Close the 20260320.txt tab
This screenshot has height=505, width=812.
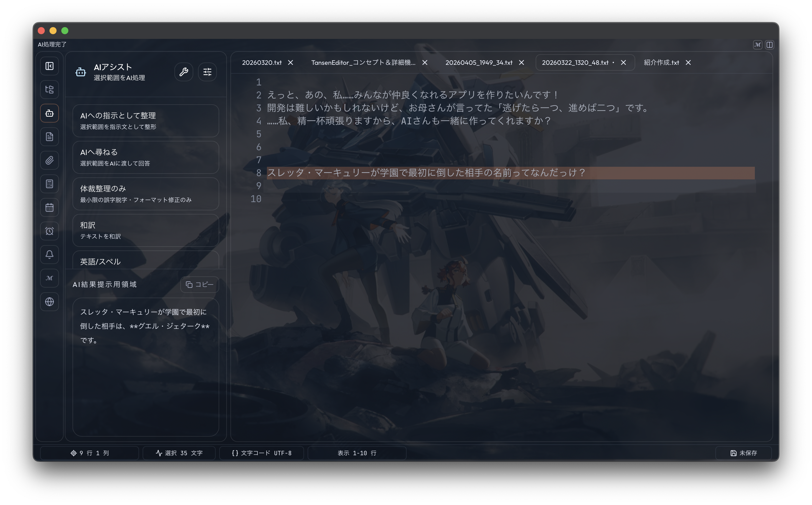[291, 63]
